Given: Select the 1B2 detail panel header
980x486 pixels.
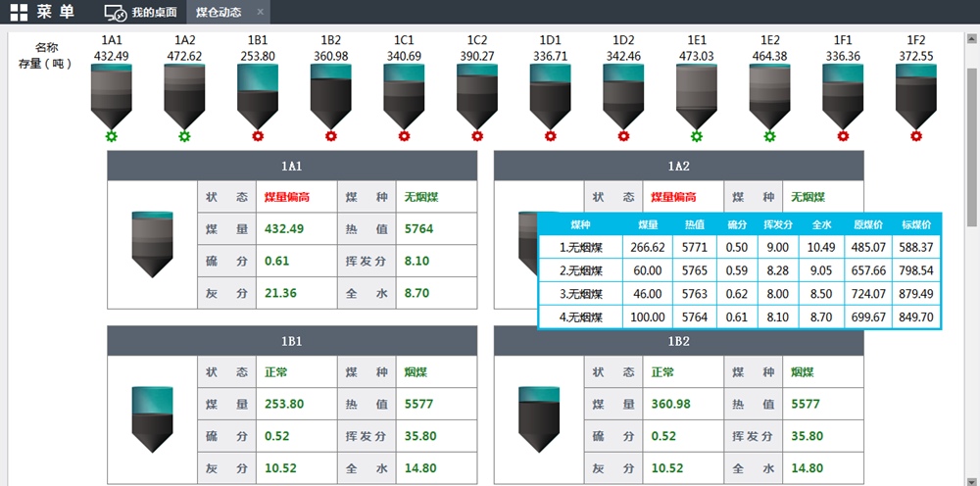Looking at the screenshot, I should pyautogui.click(x=679, y=342).
